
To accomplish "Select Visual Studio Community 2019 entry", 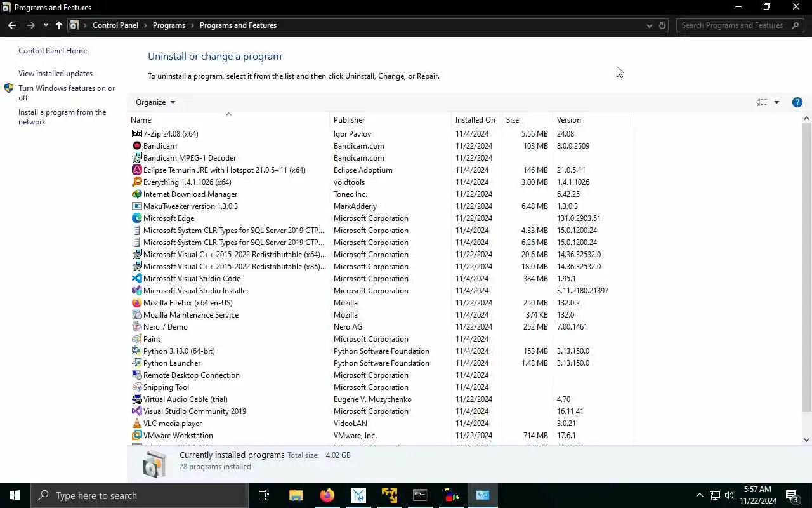I will pos(382,411).
